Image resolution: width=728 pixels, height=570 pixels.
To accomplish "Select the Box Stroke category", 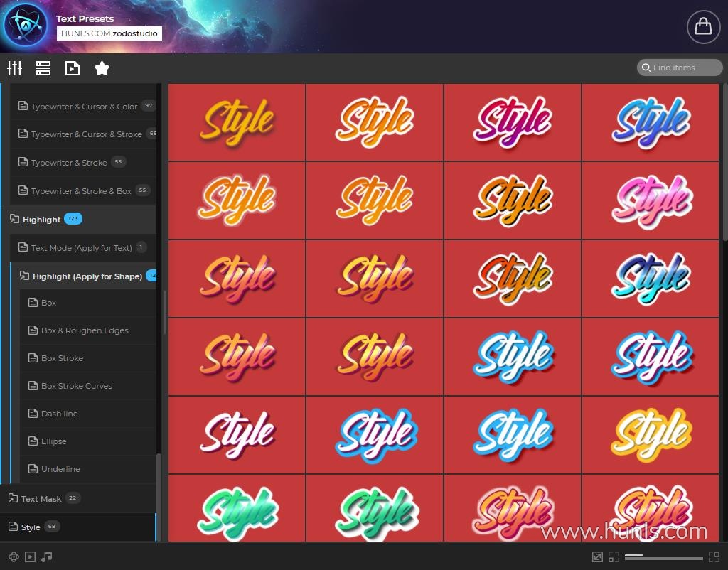I will tap(88, 358).
